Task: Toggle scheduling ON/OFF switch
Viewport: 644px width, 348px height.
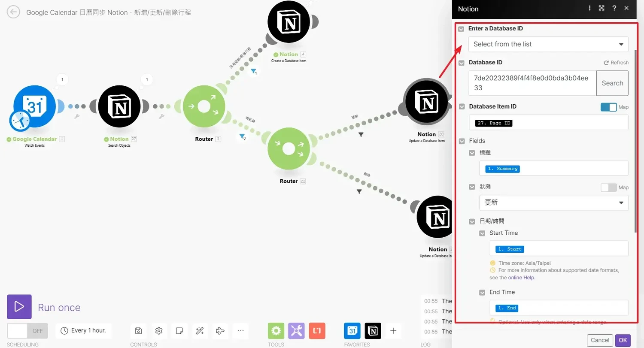Action: coord(27,331)
